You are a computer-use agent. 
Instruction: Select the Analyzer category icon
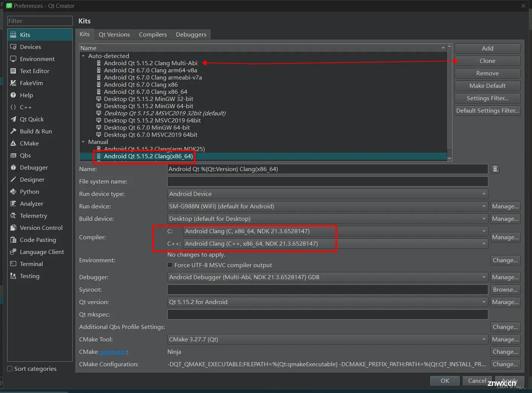point(13,203)
